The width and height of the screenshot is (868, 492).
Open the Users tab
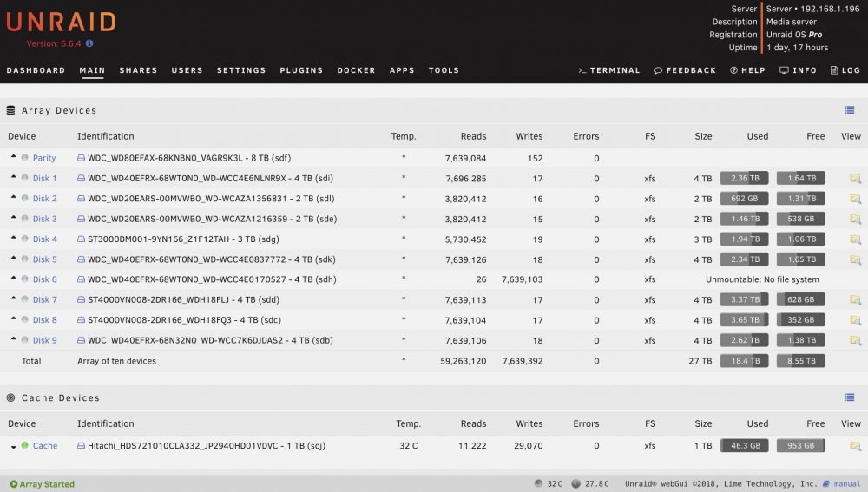coord(187,70)
